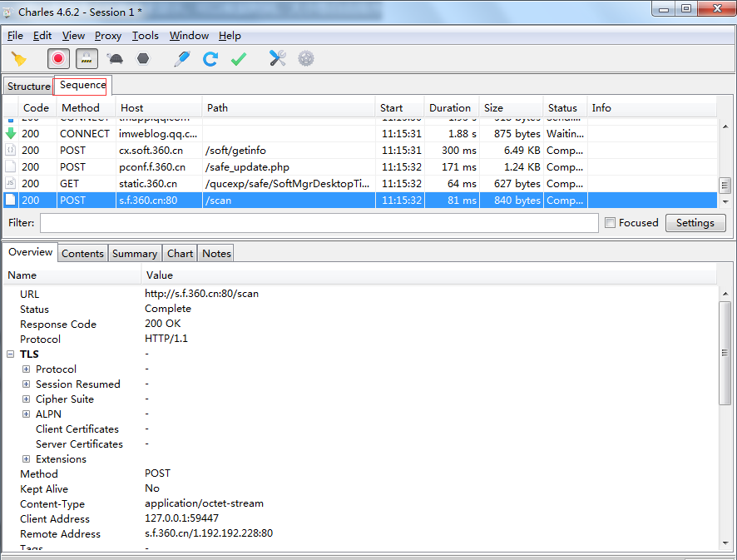
Task: Click the Name column header in Overview
Action: coord(72,275)
